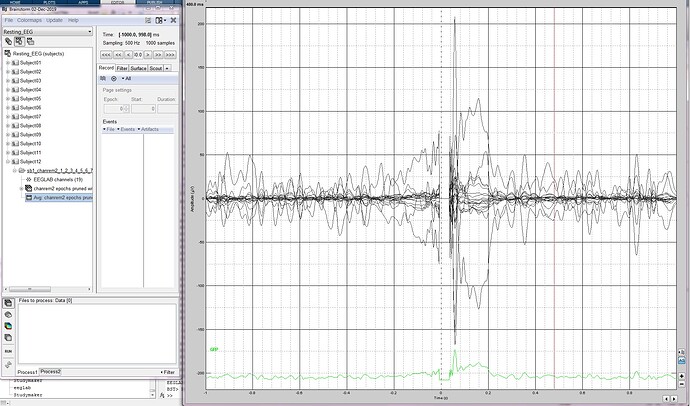Open the Events File dropdown menu
Image resolution: width=690 pixels, height=406 pixels.
coord(109,129)
